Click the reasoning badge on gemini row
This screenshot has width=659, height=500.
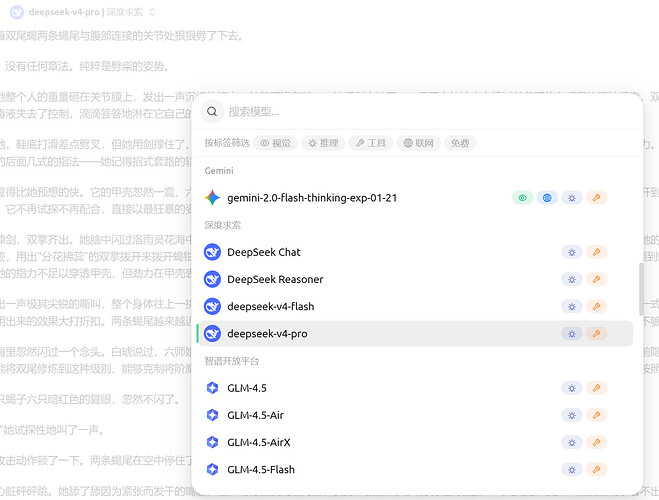click(x=572, y=198)
